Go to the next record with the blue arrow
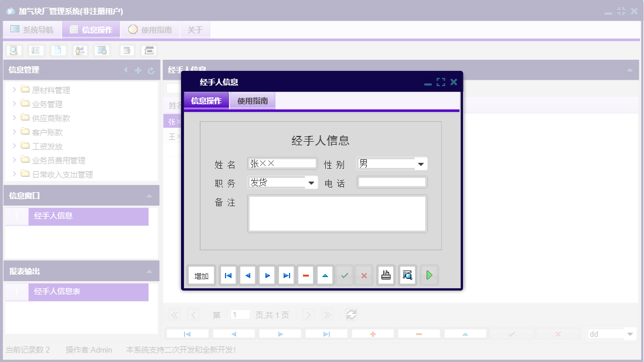644x362 pixels. click(267, 275)
